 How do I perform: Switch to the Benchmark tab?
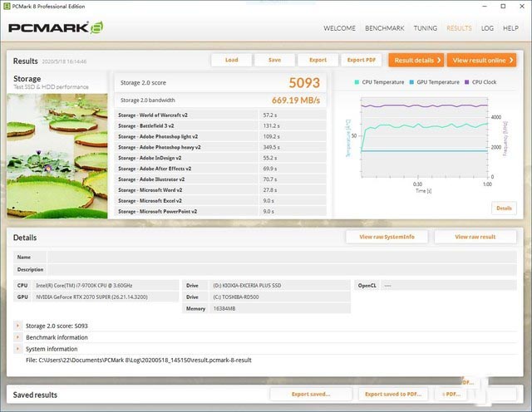point(384,28)
